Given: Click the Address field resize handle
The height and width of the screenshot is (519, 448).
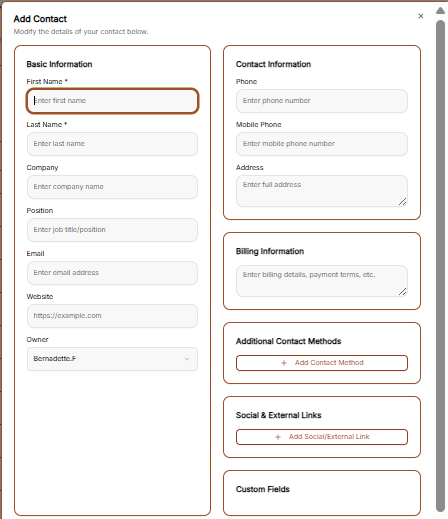Looking at the screenshot, I should pyautogui.click(x=402, y=202).
